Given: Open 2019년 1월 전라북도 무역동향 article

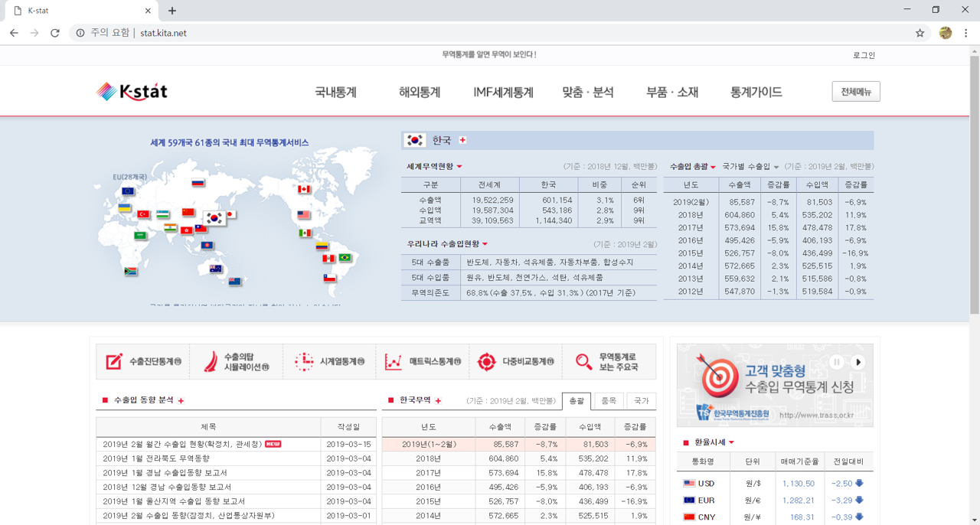Looking at the screenshot, I should point(156,458).
